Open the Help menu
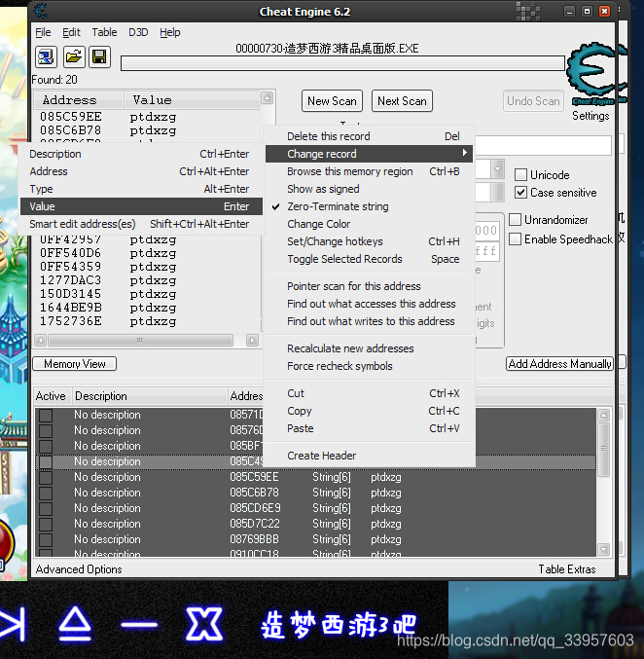This screenshot has width=644, height=659. [x=169, y=32]
